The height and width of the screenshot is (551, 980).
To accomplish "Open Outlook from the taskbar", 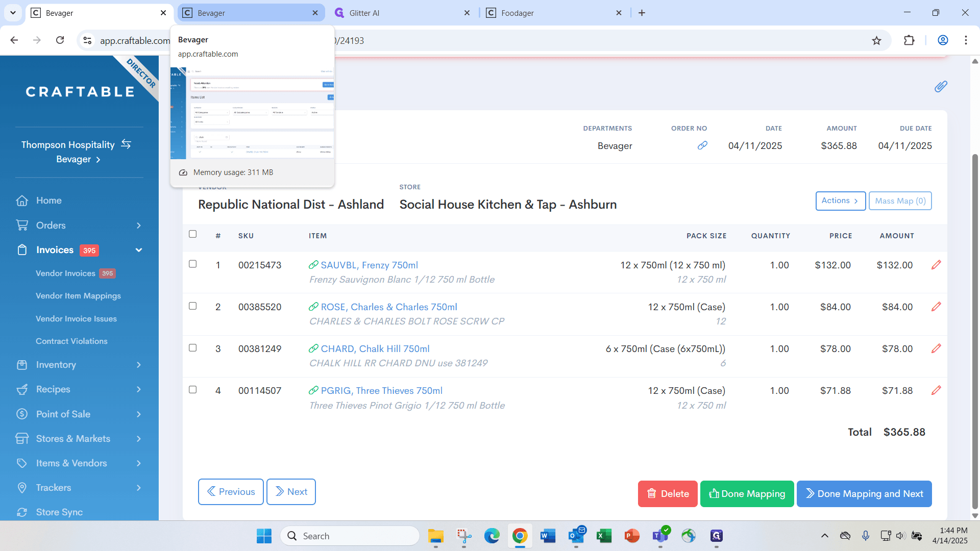I will click(x=576, y=536).
